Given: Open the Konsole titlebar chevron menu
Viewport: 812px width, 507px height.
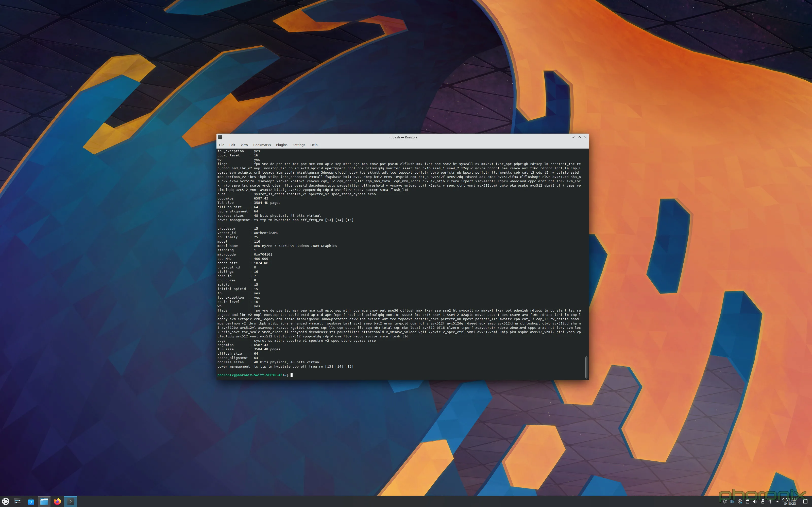Looking at the screenshot, I should point(573,137).
